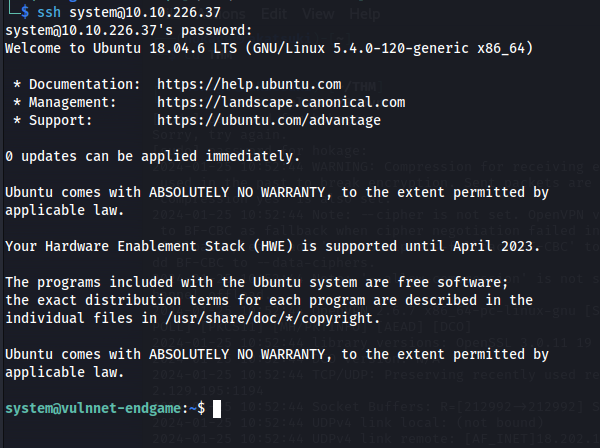Open the https://landscape.canonical.com management link
Image resolution: width=600 pixels, height=448 pixels.
tap(281, 102)
